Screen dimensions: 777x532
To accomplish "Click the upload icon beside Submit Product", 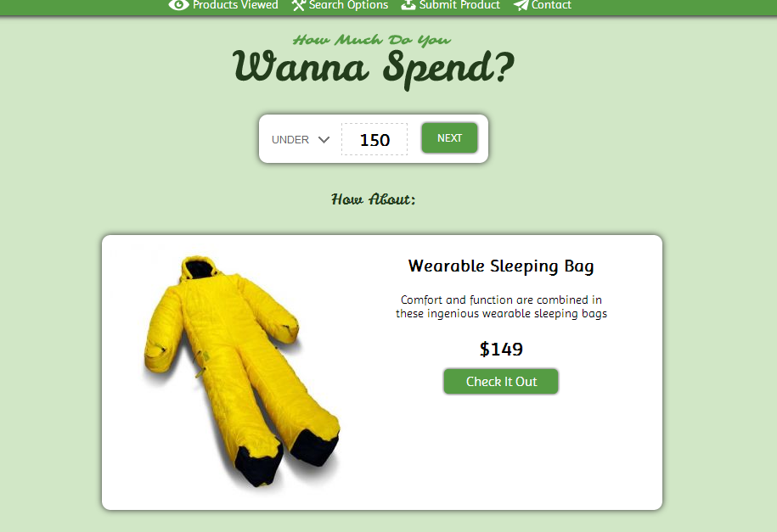I will tap(408, 4).
